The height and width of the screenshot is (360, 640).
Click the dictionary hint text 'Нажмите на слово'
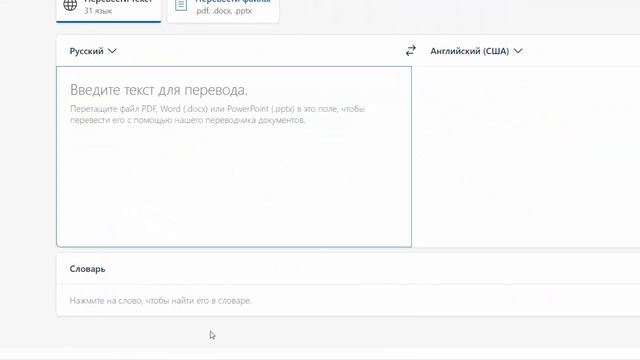[160, 301]
